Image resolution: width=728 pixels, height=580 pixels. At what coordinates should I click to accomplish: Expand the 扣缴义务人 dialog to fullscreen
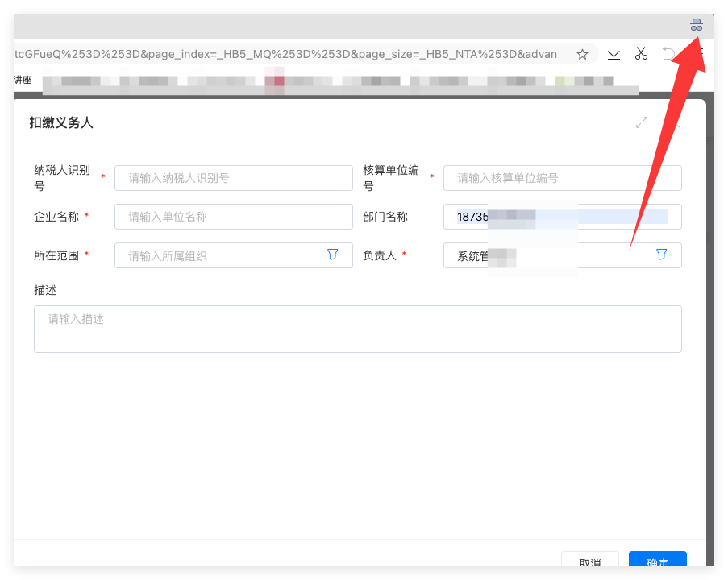pyautogui.click(x=642, y=122)
